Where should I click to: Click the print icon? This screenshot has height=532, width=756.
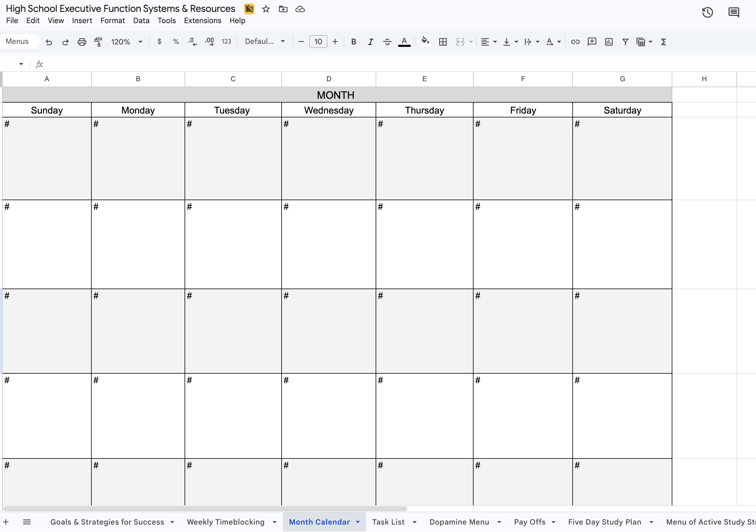[82, 42]
